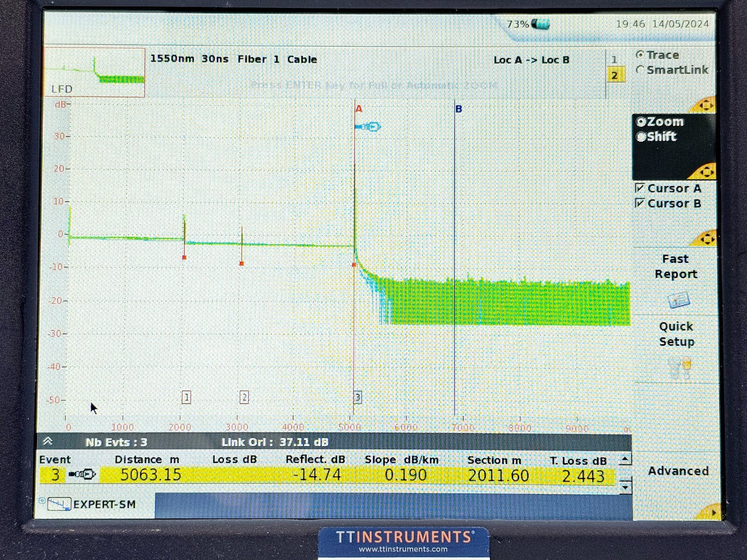Screen dimensions: 747x560
Task: Uncheck the Cursor A checkbox
Action: click(640, 189)
